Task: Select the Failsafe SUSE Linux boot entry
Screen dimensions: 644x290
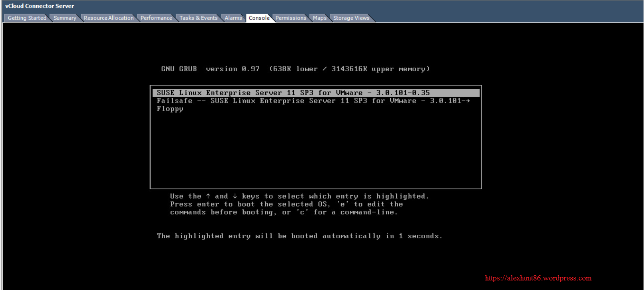Action: pos(313,101)
